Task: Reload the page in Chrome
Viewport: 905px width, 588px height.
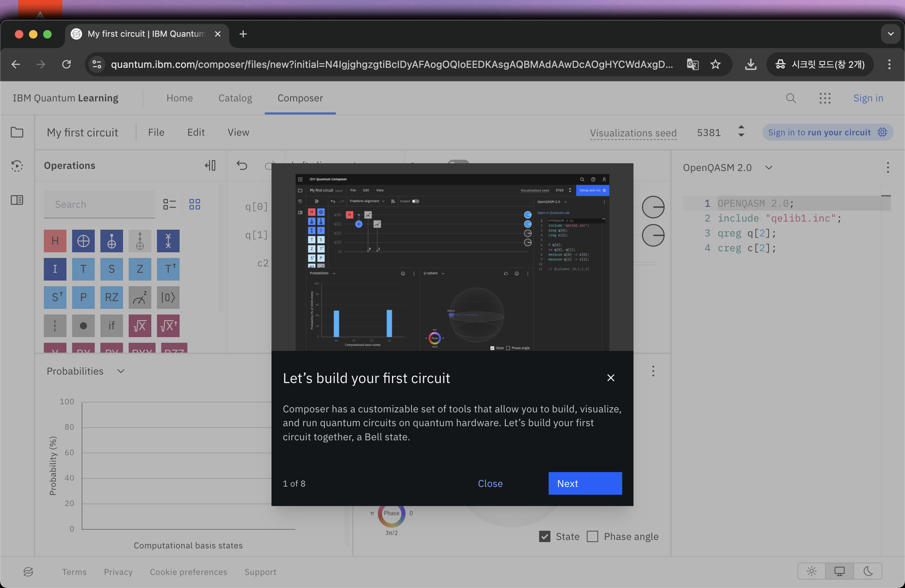Action: (66, 64)
